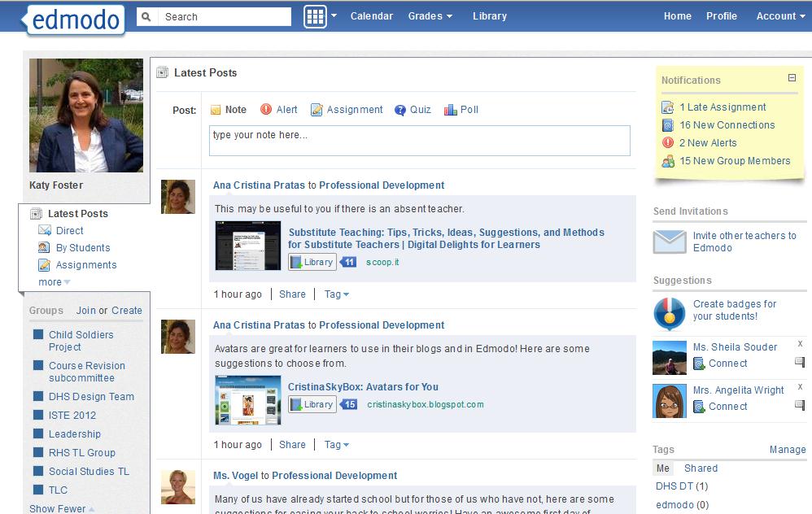Select the Note post type
812x514 pixels.
coord(229,110)
